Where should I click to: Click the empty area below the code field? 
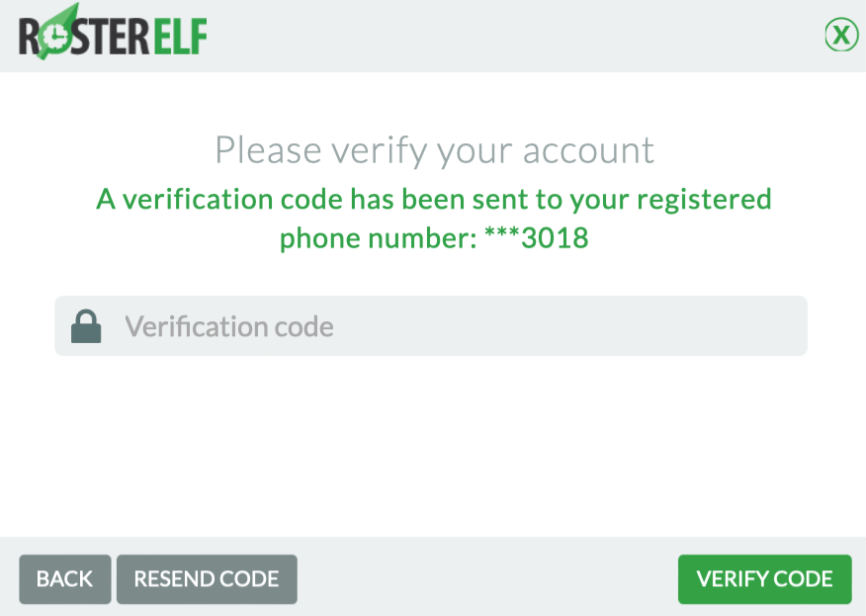point(433,445)
